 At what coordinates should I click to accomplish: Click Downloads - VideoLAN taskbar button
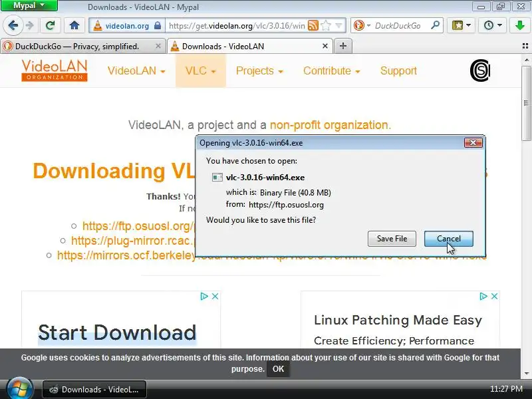tap(94, 390)
